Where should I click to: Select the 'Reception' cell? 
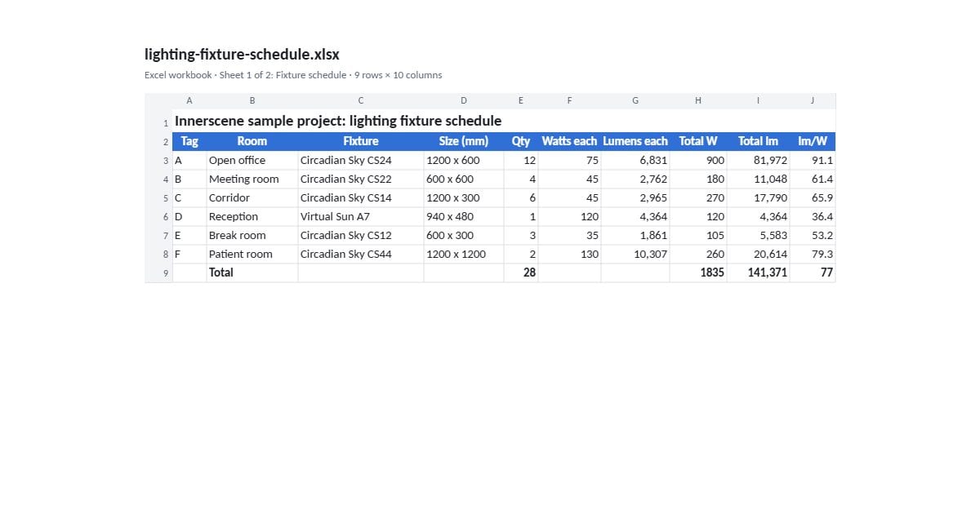252,217
